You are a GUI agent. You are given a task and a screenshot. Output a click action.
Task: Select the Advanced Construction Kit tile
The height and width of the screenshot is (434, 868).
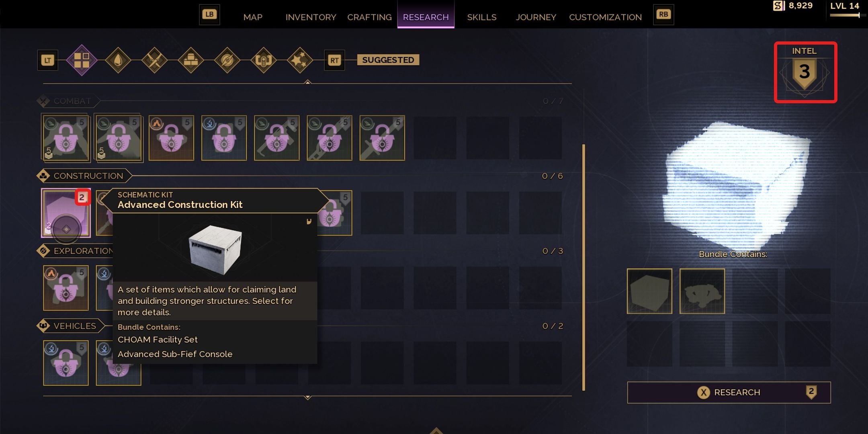point(66,213)
